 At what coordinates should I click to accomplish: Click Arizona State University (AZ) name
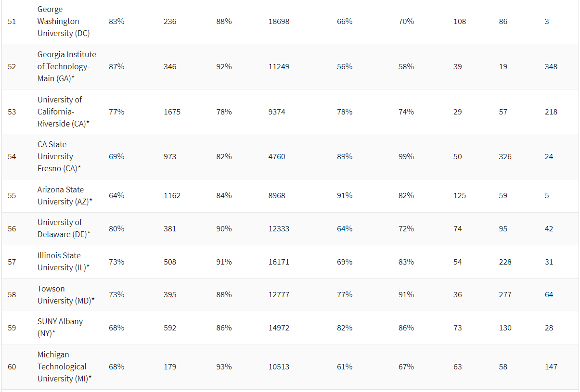[x=64, y=196]
